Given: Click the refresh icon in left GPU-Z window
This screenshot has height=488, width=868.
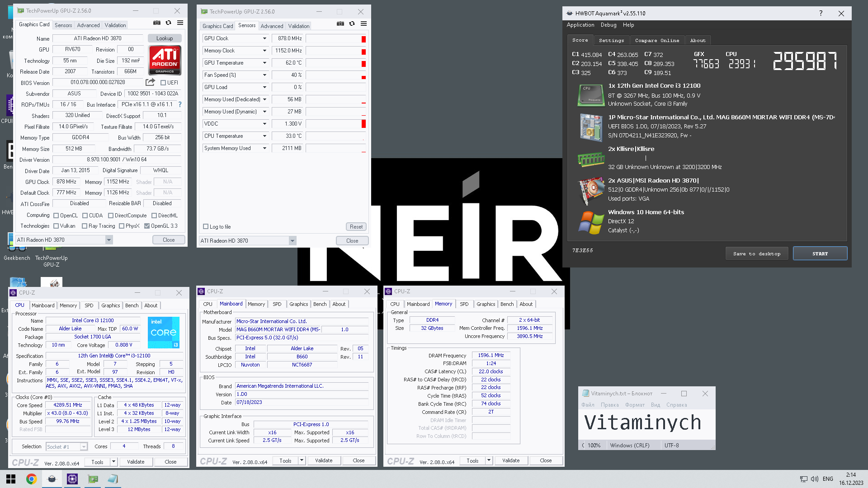Looking at the screenshot, I should coord(168,23).
